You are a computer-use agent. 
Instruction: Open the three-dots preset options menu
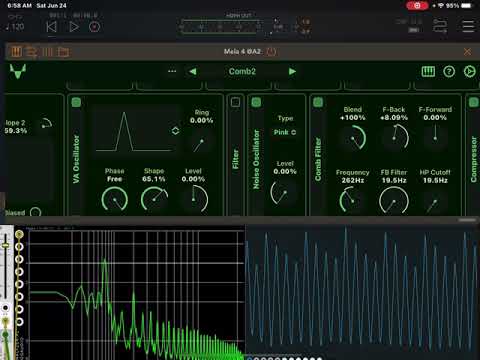172,71
